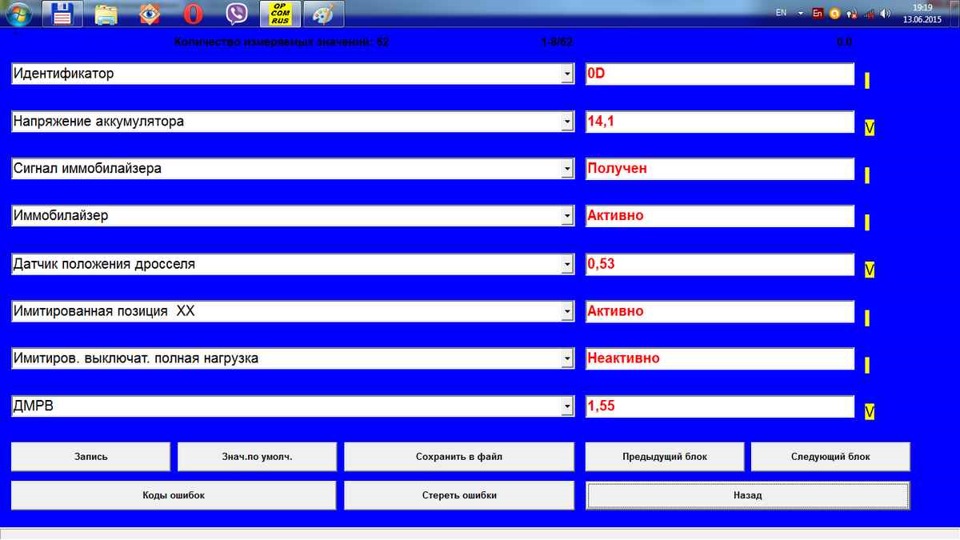Expand the Сигнал иммобилайзера dropdown arrow
The width and height of the screenshot is (960, 540).
pos(567,168)
